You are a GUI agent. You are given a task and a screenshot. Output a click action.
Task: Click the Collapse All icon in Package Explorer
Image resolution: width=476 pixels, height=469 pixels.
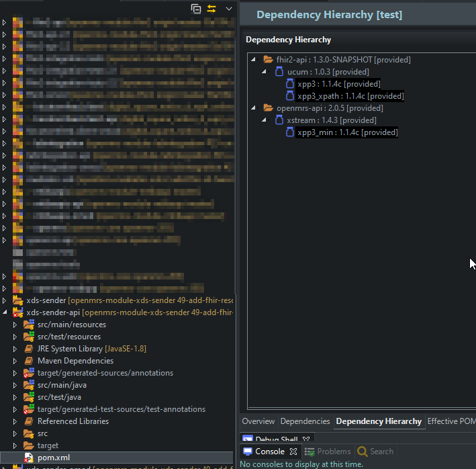tap(196, 9)
